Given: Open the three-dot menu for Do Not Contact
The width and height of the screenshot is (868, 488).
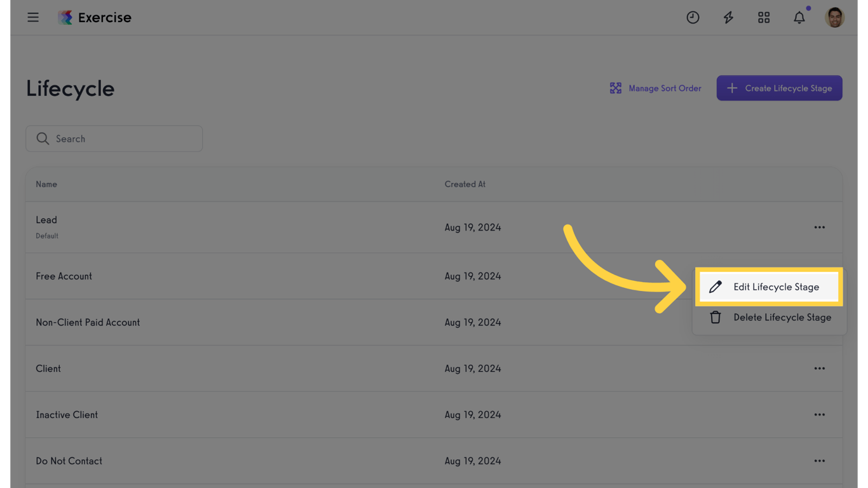Looking at the screenshot, I should (819, 461).
